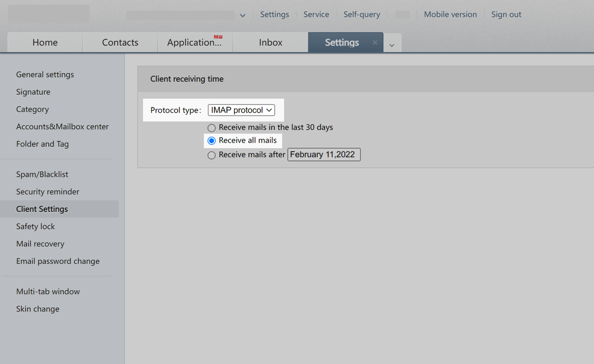Open the Application tab marked NEW

(194, 43)
